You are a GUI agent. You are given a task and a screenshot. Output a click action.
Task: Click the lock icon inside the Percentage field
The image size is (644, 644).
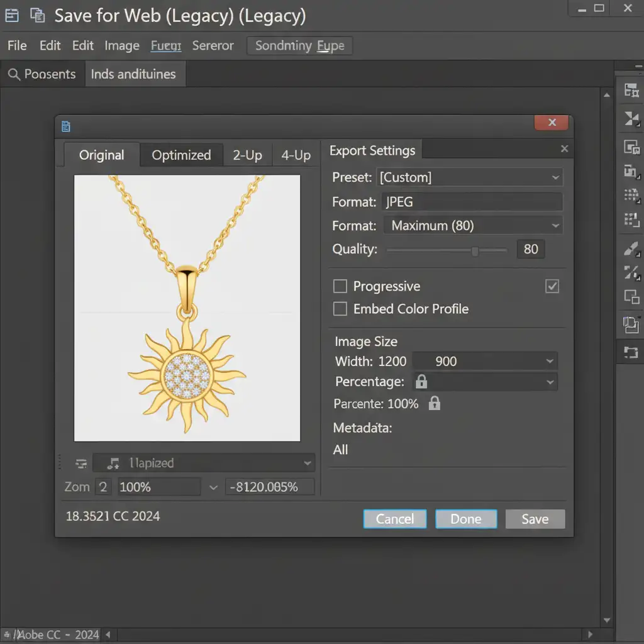coord(421,381)
